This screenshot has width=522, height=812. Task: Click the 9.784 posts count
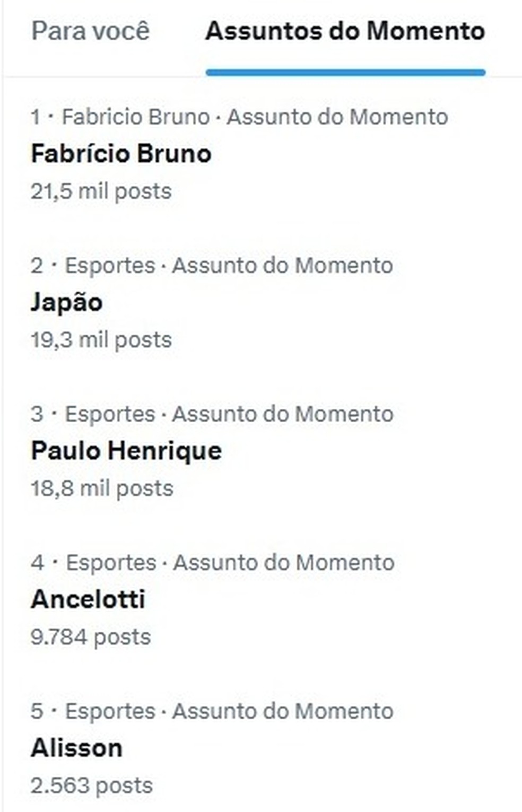pos(90,637)
